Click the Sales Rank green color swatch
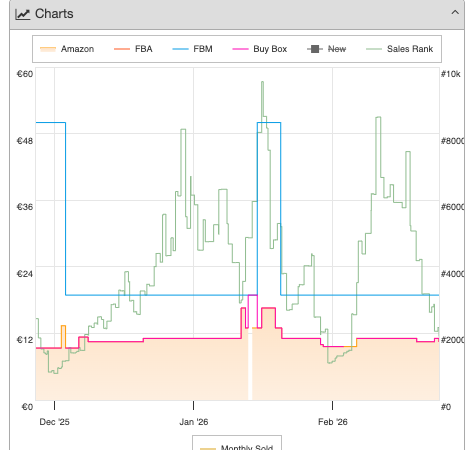The height and width of the screenshot is (450, 474). 374,49
